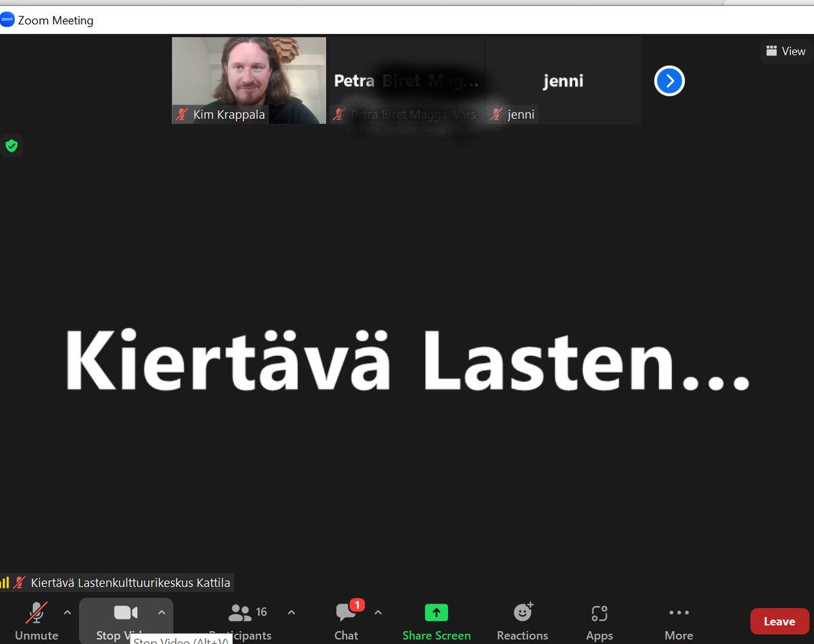Start Share Screen
The image size is (814, 644).
436,621
